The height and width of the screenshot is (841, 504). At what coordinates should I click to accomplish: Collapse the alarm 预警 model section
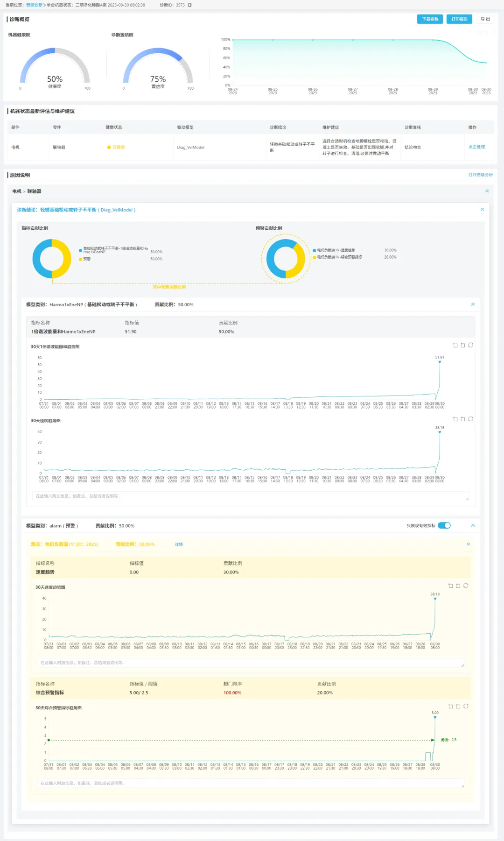[x=473, y=525]
